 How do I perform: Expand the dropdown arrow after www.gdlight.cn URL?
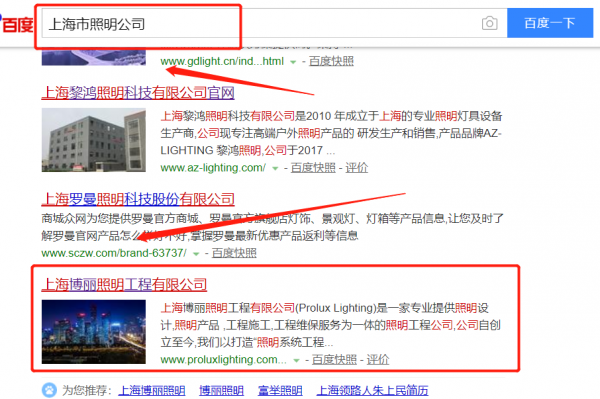pos(293,62)
